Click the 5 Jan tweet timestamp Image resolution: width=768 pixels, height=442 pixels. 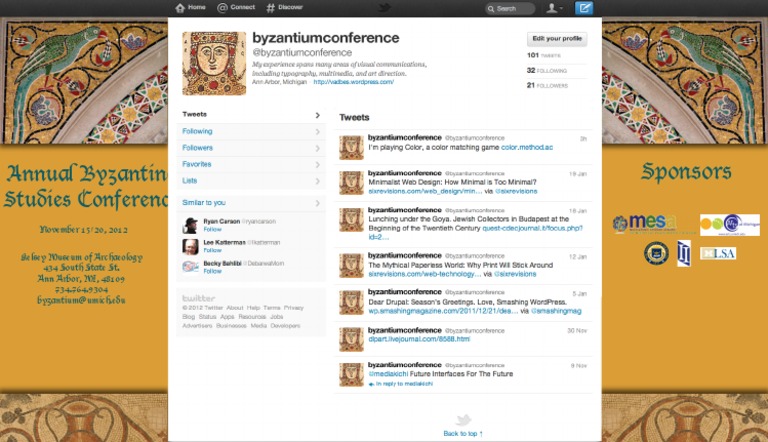pyautogui.click(x=579, y=294)
